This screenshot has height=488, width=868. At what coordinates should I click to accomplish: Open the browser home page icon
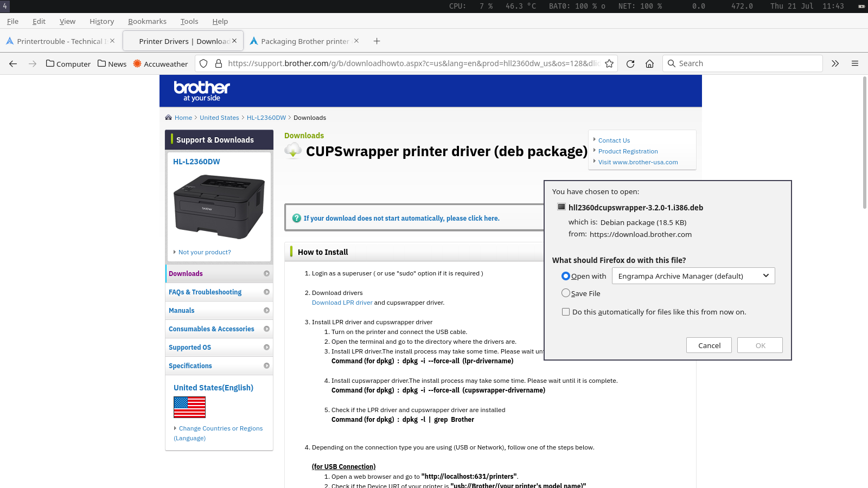coord(649,63)
